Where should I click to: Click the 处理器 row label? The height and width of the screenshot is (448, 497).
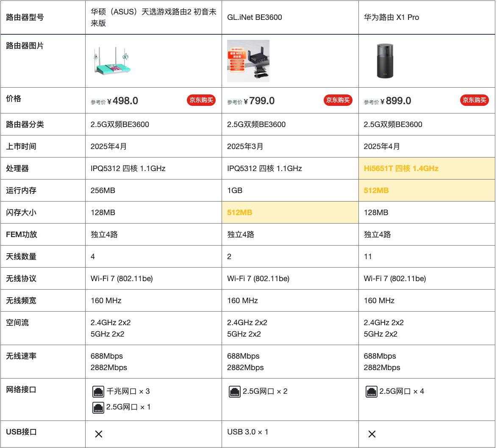click(x=17, y=168)
